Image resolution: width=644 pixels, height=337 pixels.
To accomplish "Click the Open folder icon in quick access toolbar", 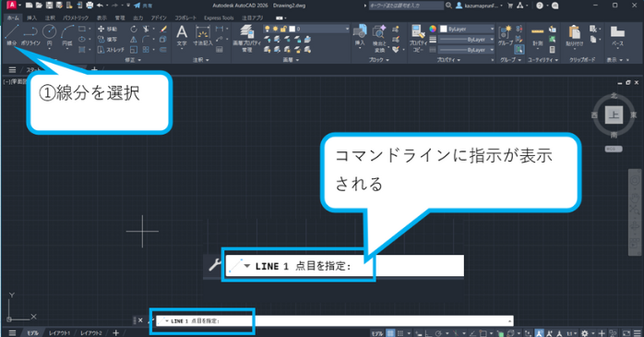I will tap(39, 6).
